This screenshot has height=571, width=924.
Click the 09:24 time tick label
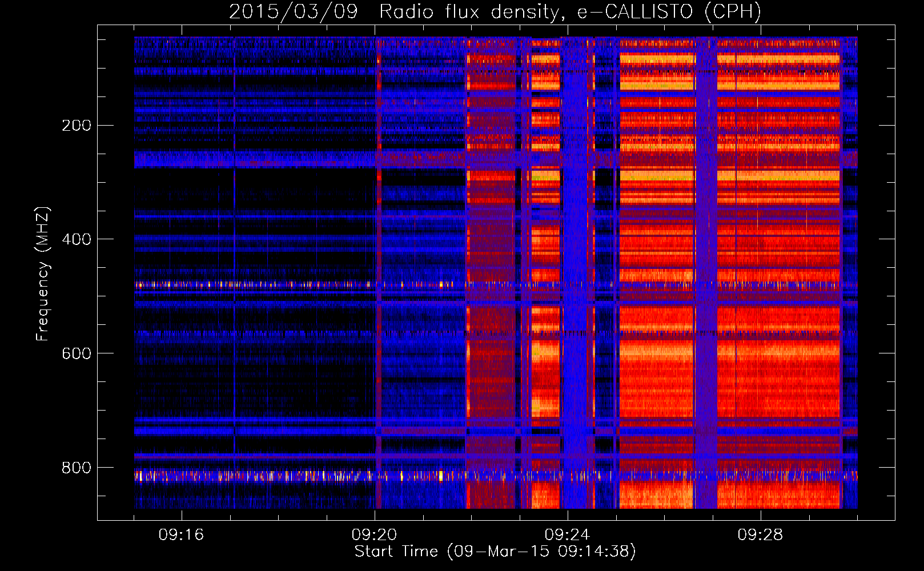567,534
